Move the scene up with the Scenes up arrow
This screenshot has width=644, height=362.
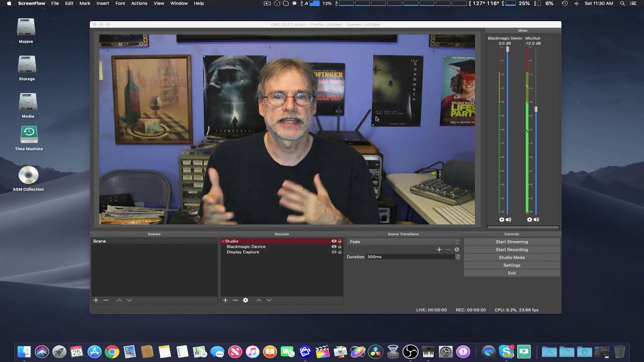[119, 300]
